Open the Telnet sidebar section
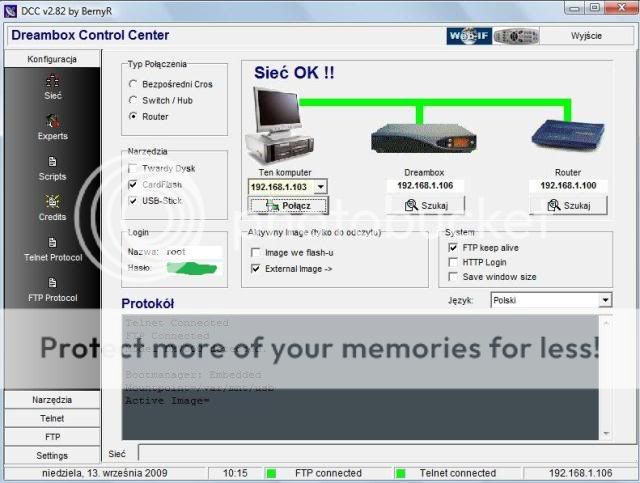 (52, 418)
